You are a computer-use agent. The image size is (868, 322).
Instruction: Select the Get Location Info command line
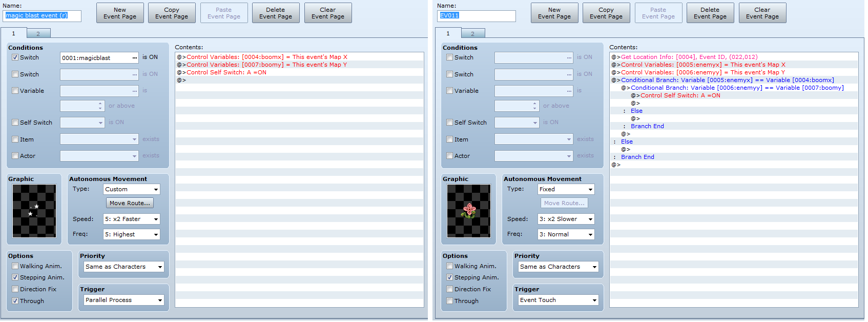coord(689,57)
